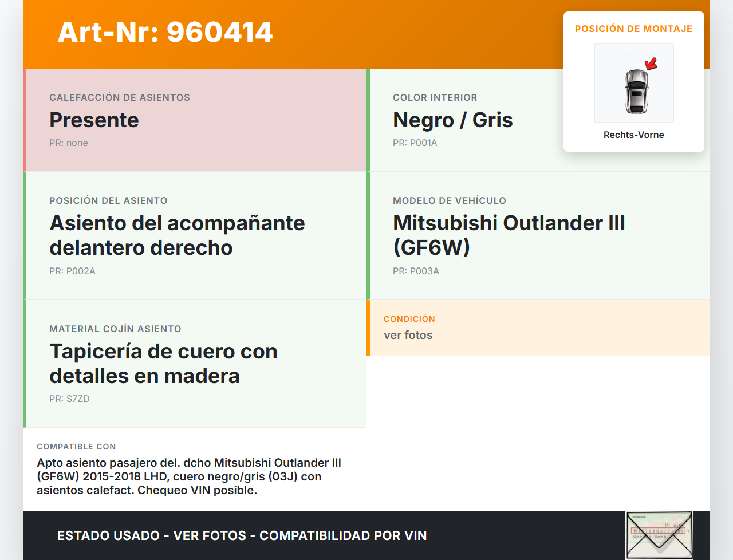Image resolution: width=733 pixels, height=560 pixels.
Task: Click the 'Compatible con' description text
Action: 189,476
